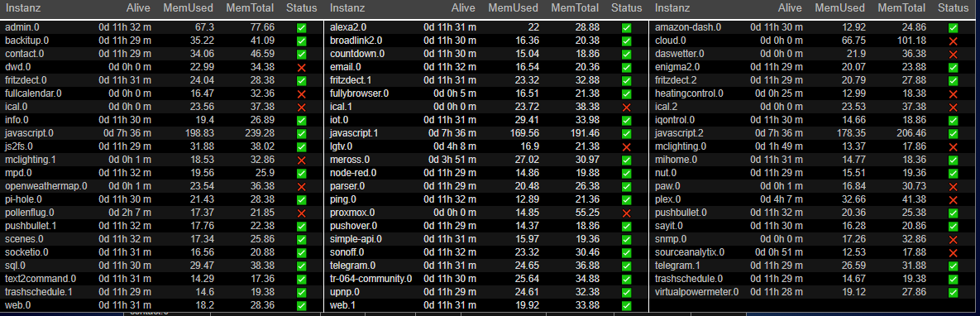The image size is (980, 316).
Task: Select the simple-api.0 instance name
Action: (356, 240)
